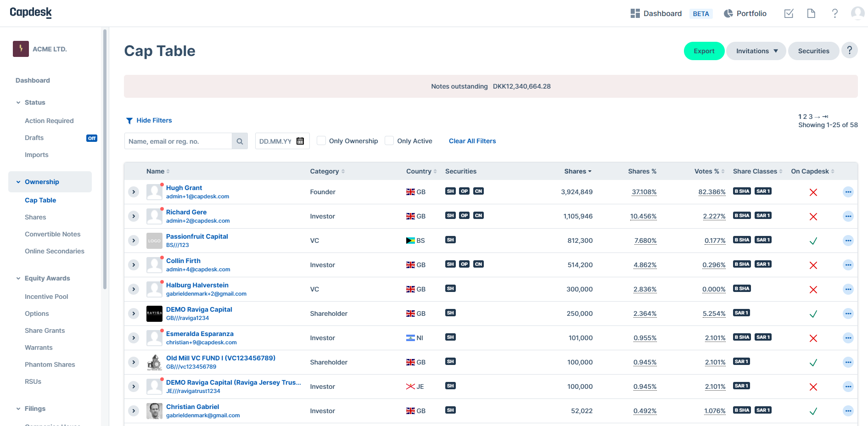Check the Only Active checkbox
The width and height of the screenshot is (868, 426).
click(x=390, y=141)
